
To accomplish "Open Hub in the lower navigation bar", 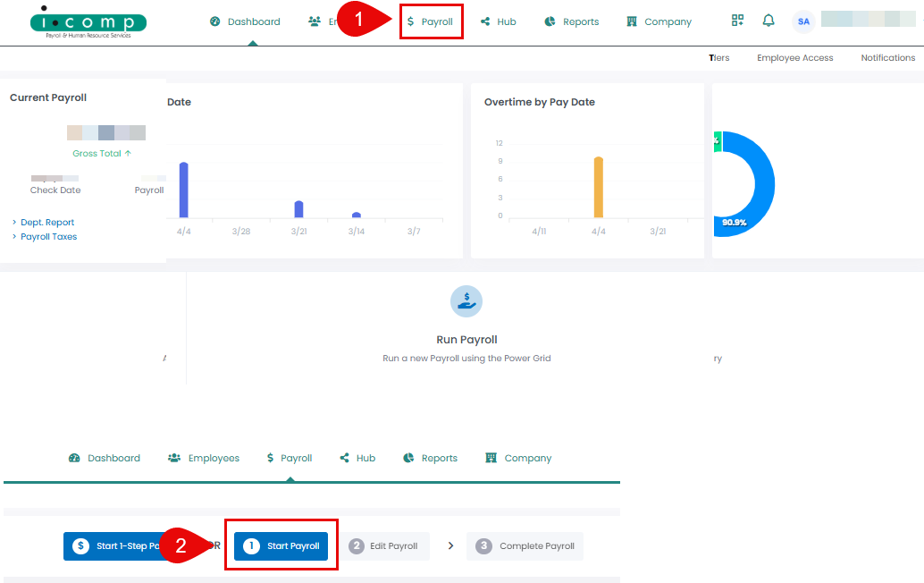I will coord(357,458).
